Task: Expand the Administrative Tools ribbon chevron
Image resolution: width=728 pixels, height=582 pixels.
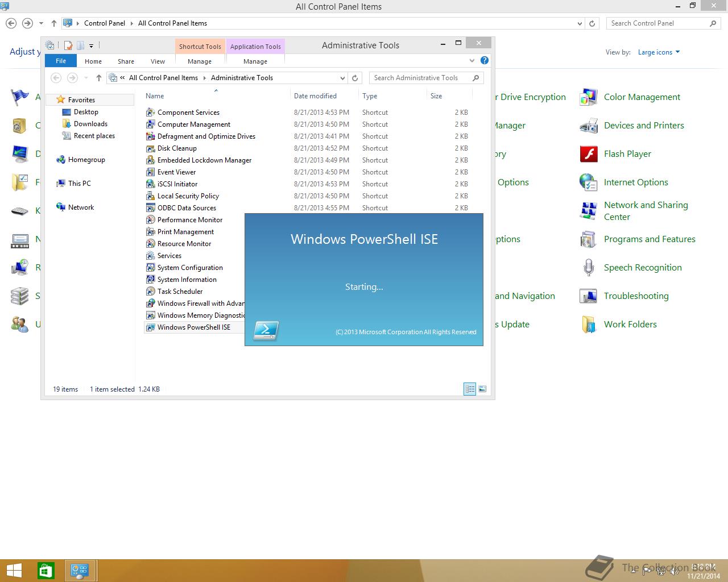Action: coord(472,60)
